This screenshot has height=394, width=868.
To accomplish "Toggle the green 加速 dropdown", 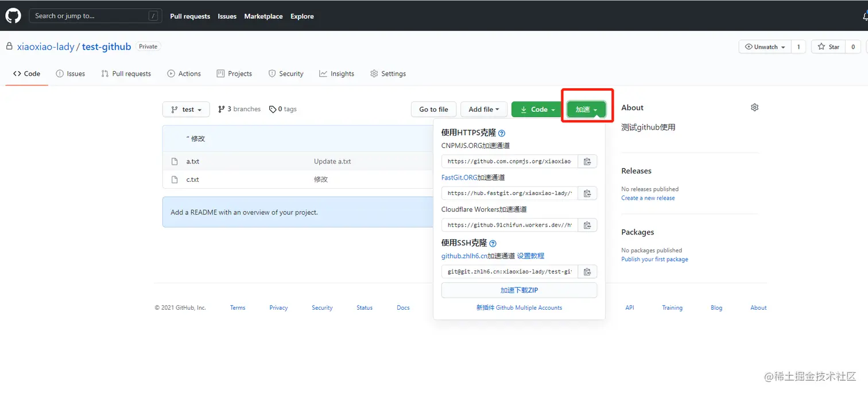I will coord(586,109).
